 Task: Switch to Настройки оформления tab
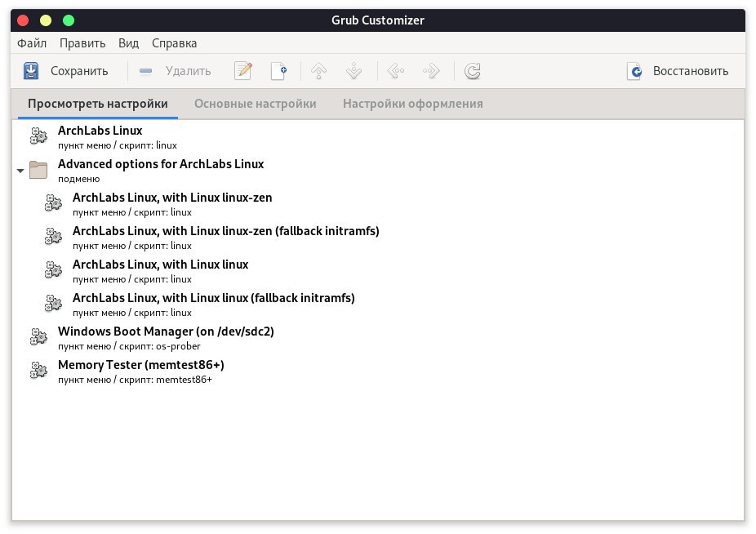coord(413,104)
